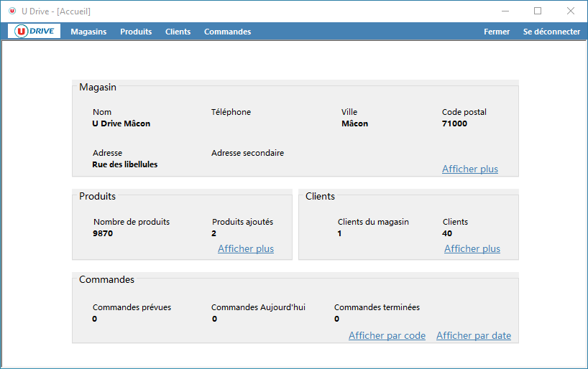Click the product count 9870

tap(103, 233)
